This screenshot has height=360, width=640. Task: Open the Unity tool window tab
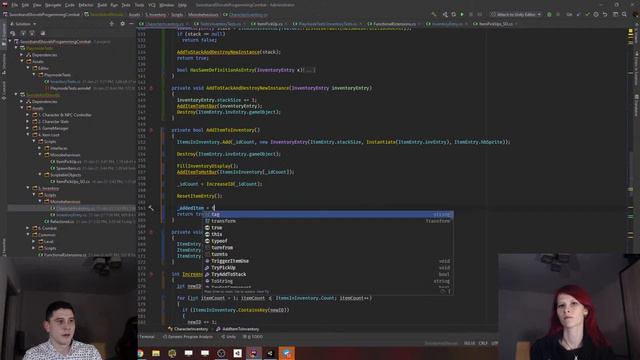[x=229, y=337]
